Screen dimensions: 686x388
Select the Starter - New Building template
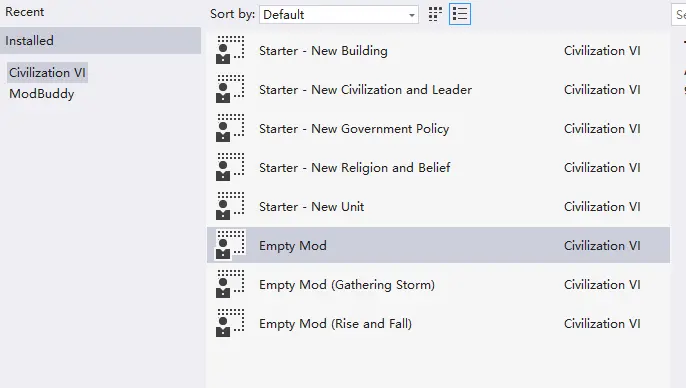tap(323, 51)
